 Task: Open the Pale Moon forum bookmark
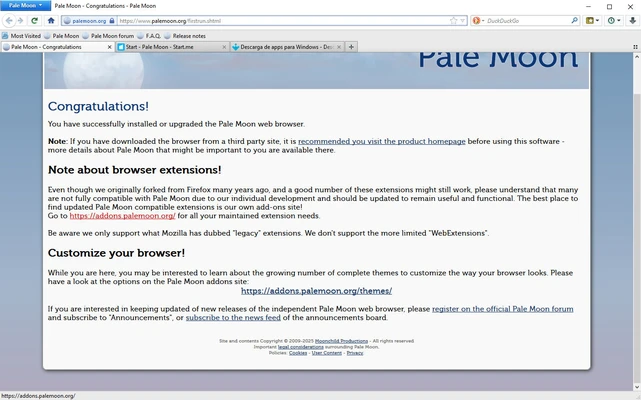tap(108, 36)
